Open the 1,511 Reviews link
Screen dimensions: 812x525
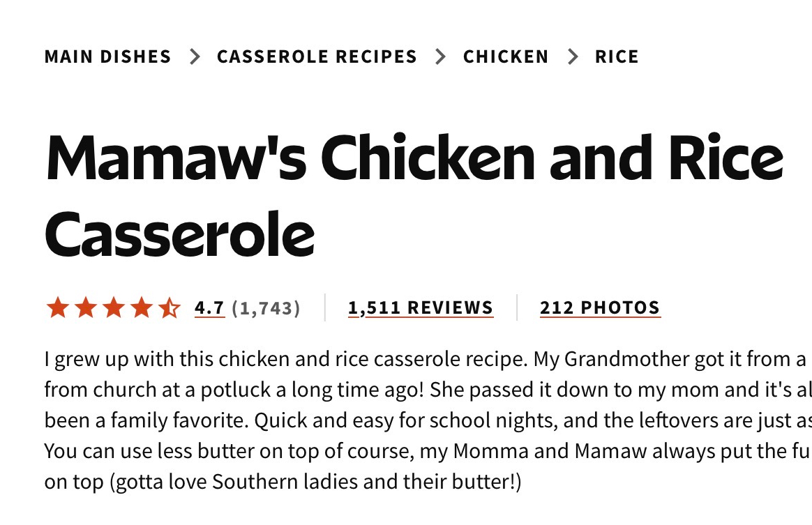(x=421, y=307)
